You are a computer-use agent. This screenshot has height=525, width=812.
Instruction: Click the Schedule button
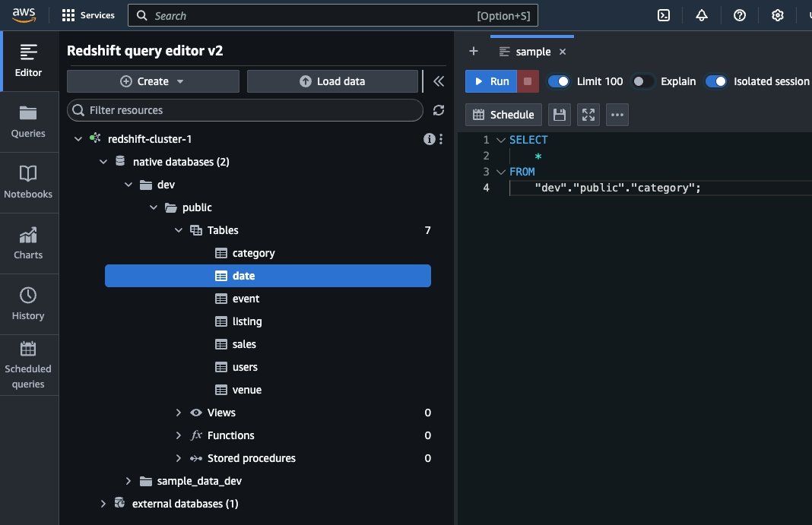pyautogui.click(x=503, y=115)
